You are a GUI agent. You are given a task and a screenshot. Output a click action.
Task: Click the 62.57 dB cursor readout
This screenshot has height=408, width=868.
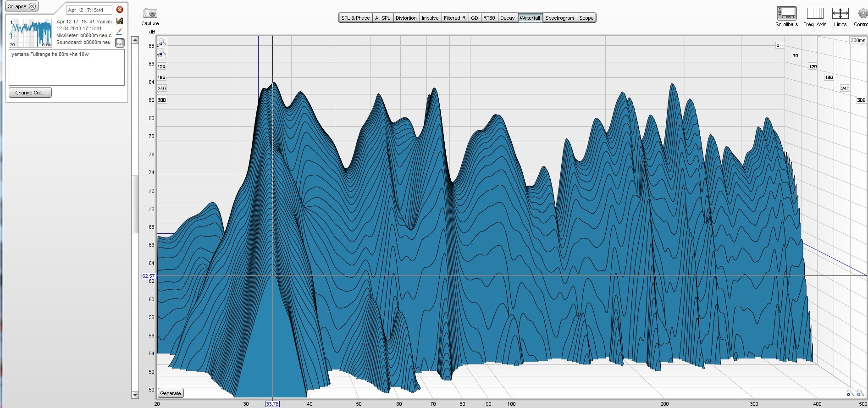click(149, 276)
